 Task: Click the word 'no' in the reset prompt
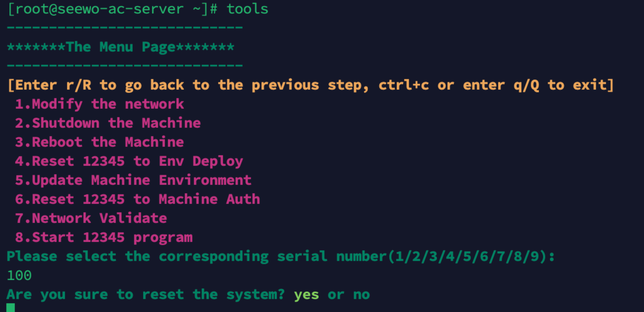361,295
